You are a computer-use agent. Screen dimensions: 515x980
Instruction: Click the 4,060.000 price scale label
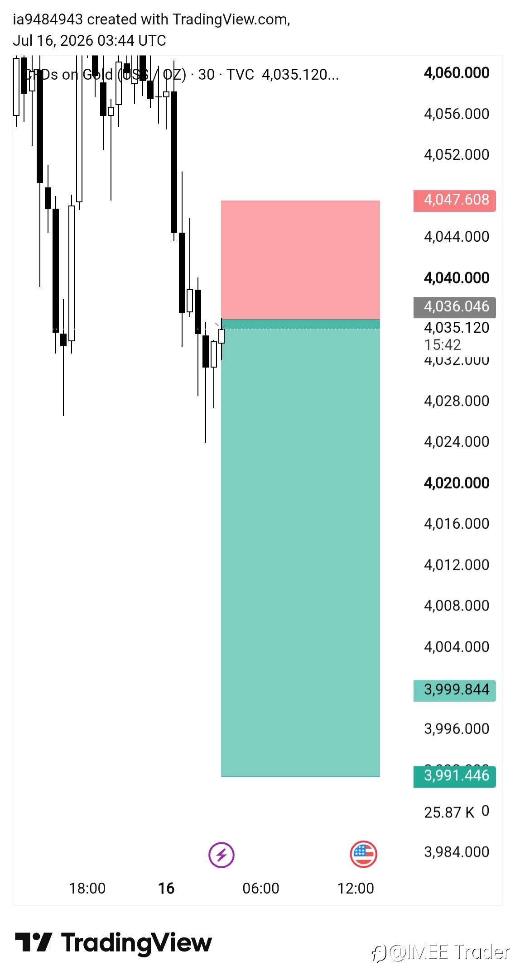457,73
